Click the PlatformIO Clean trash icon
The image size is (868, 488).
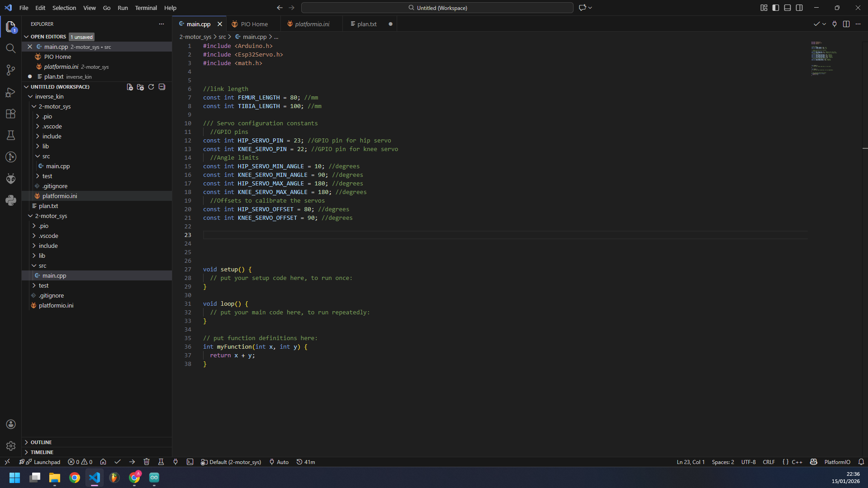pos(147,462)
